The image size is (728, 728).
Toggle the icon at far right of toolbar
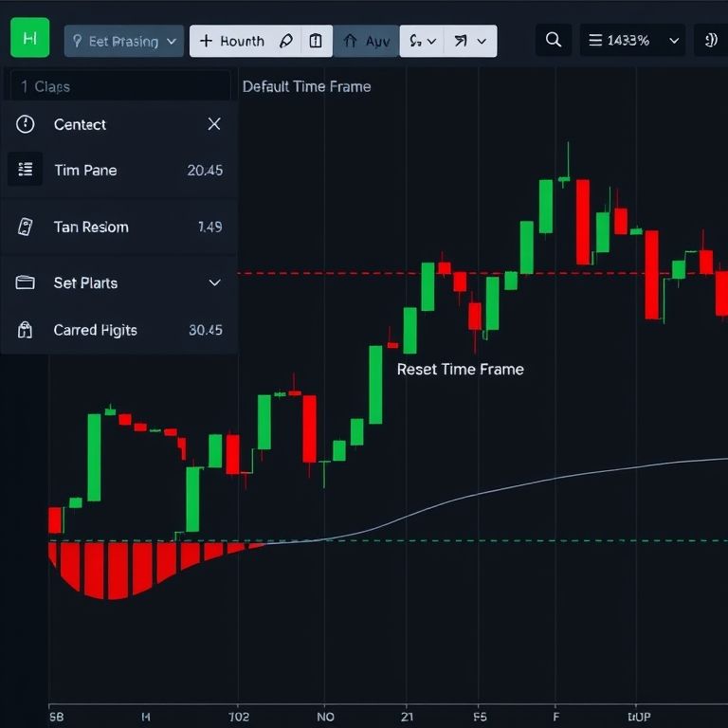(710, 41)
